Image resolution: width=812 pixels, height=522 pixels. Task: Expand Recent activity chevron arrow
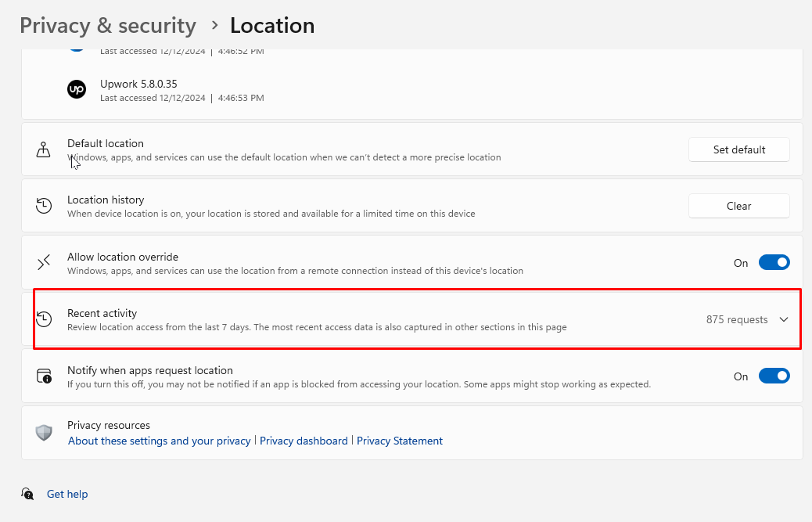pos(785,319)
